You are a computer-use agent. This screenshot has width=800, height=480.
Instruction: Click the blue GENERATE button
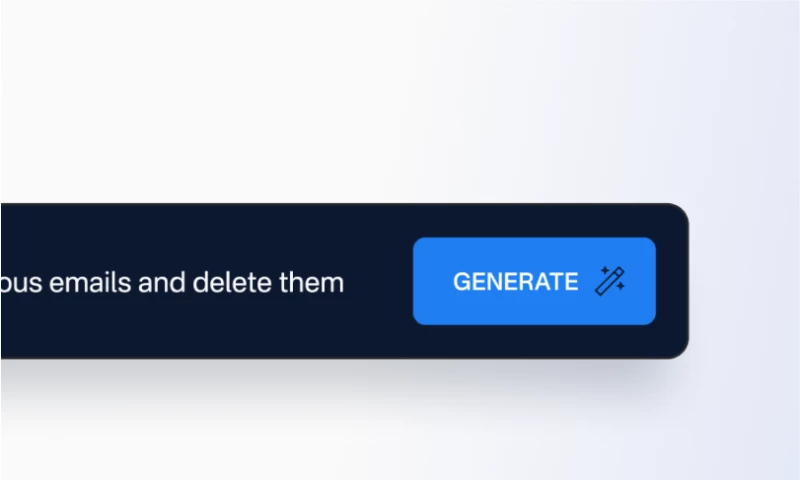click(x=534, y=281)
